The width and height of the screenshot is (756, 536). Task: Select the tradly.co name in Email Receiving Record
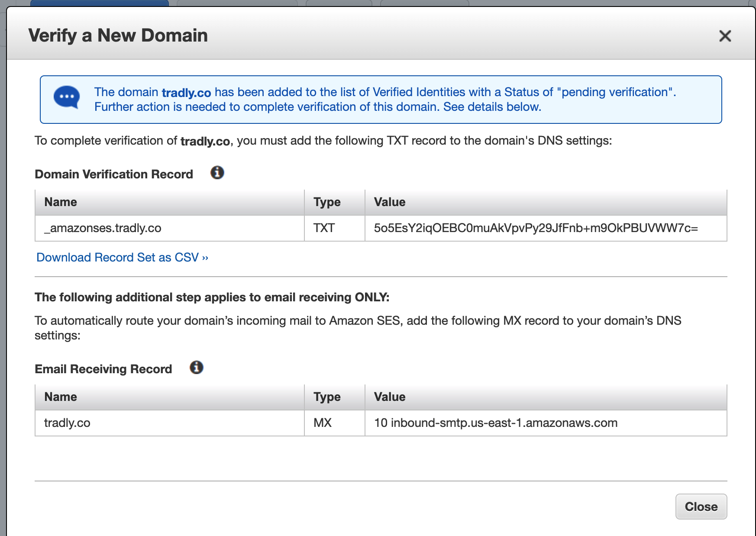point(67,423)
